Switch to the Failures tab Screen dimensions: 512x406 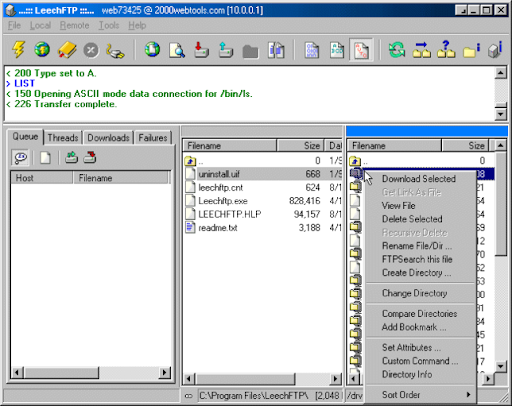pos(153,138)
